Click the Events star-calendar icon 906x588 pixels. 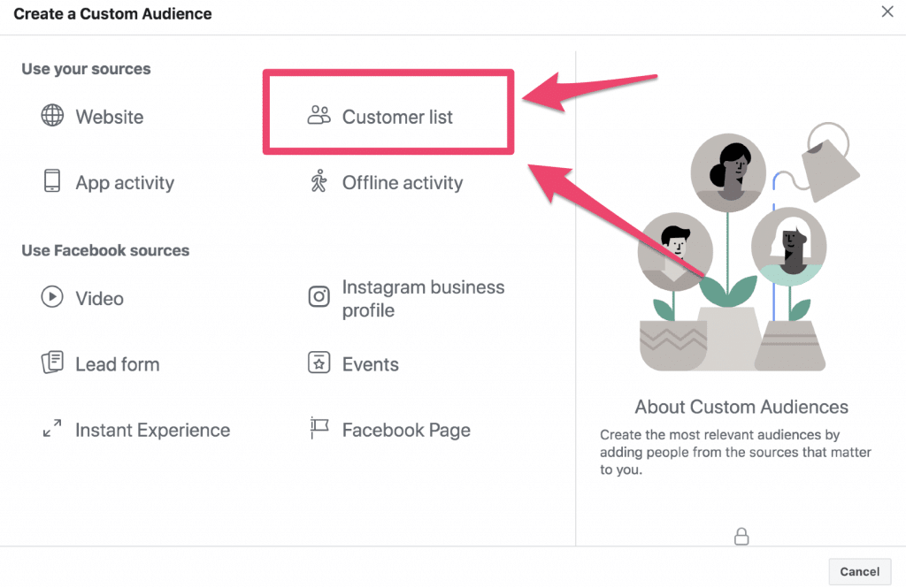point(319,363)
